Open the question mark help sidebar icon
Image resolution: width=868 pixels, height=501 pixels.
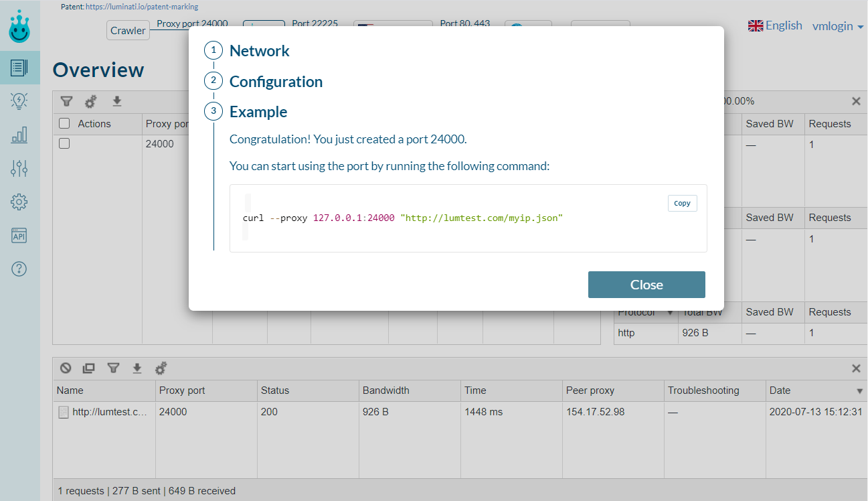click(x=19, y=269)
